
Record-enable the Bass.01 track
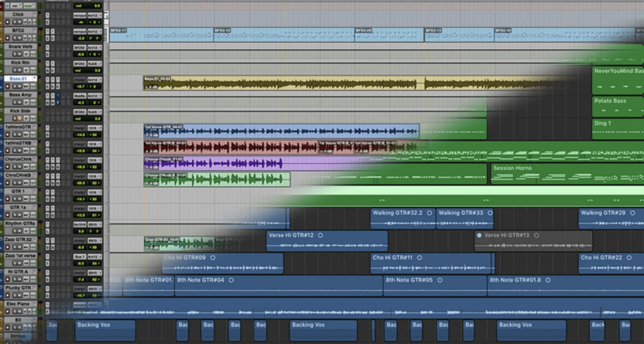[7, 86]
